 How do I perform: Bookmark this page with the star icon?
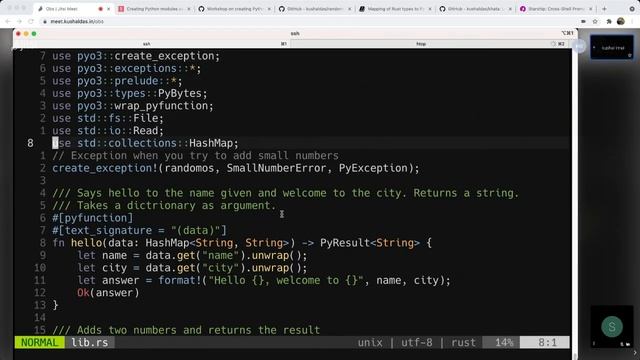point(595,21)
